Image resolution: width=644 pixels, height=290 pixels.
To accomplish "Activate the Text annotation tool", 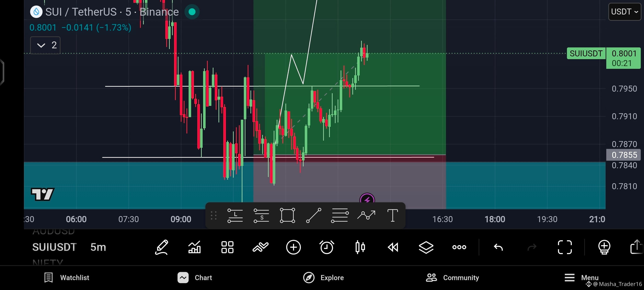I will (393, 215).
